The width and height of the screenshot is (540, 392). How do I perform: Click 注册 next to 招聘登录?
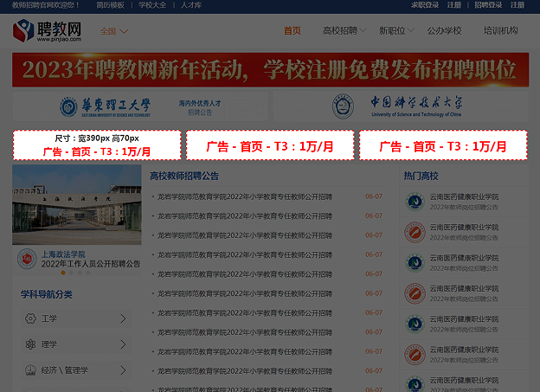tap(517, 5)
